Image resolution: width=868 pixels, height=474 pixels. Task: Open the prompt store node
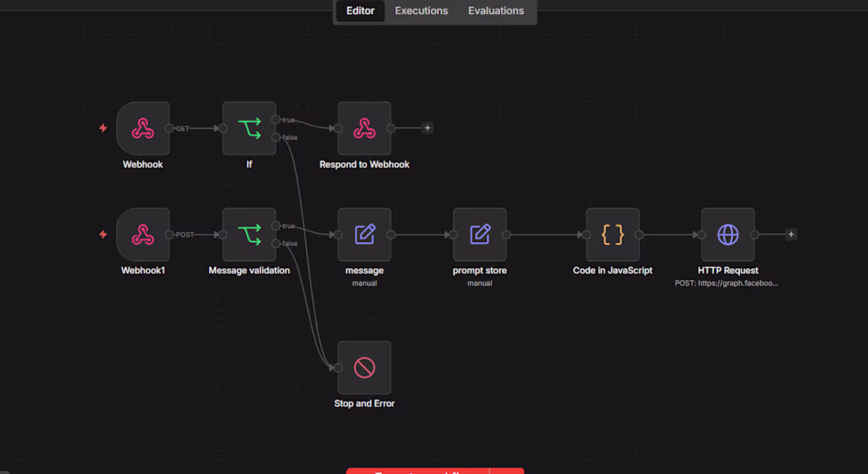tap(480, 234)
